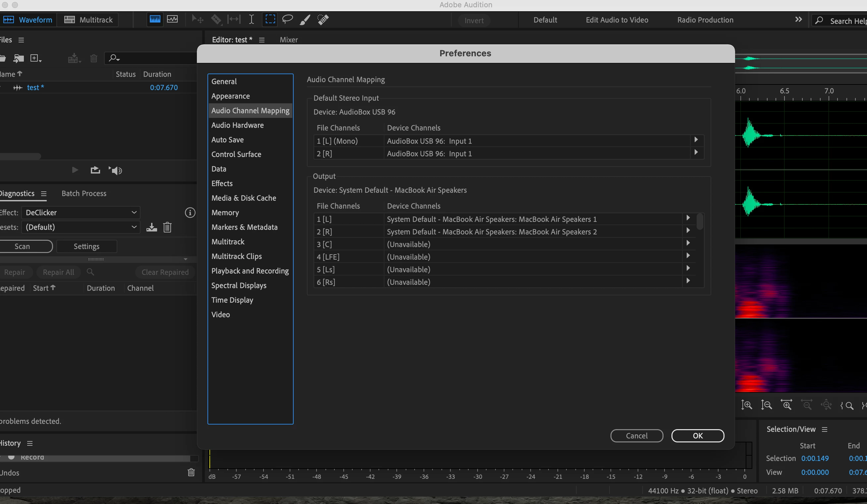The height and width of the screenshot is (504, 867).
Task: Click the Marquee Selection tool
Action: [x=270, y=19]
